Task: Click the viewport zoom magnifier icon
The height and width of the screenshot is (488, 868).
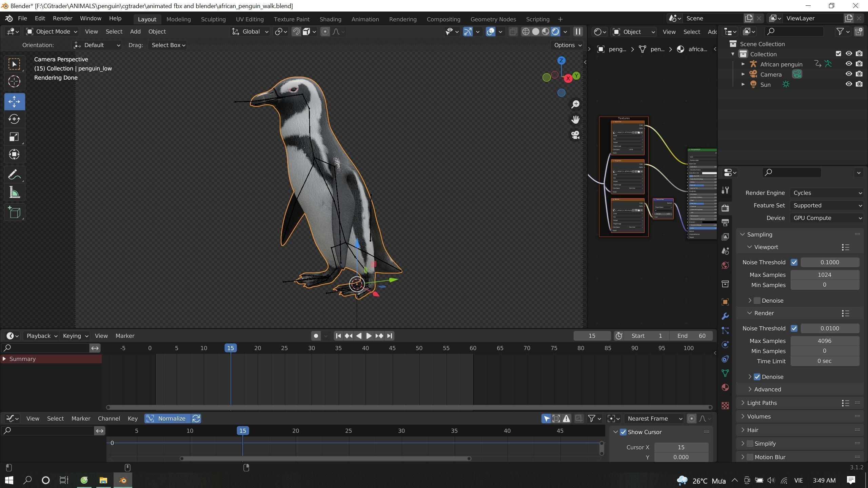Action: click(575, 104)
